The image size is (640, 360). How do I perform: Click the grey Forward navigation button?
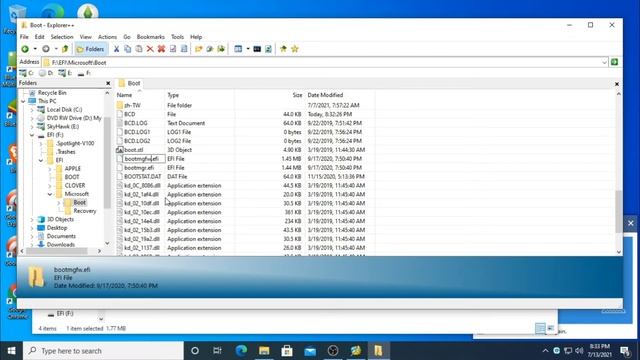[x=46, y=49]
